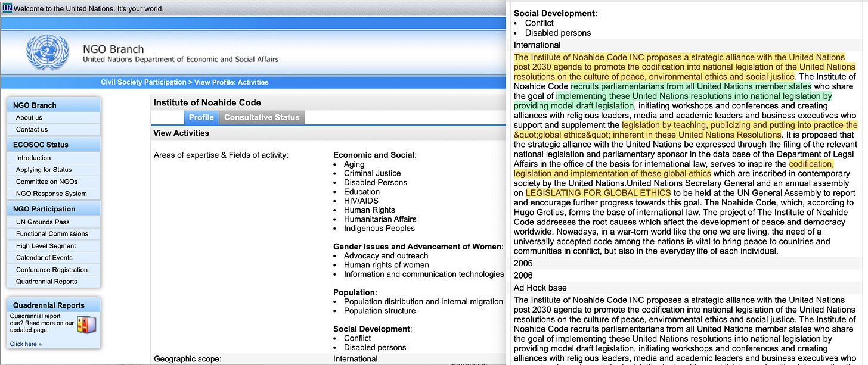Click 'Human rights of women' list item
The height and width of the screenshot is (365, 868).
pos(386,265)
